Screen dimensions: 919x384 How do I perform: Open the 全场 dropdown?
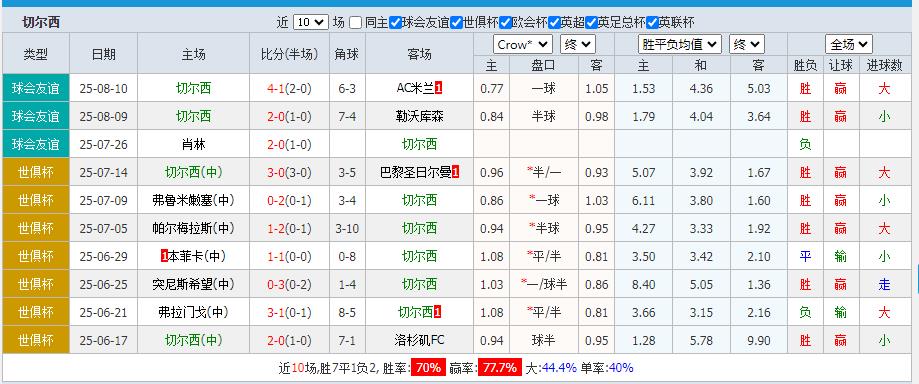[x=849, y=45]
